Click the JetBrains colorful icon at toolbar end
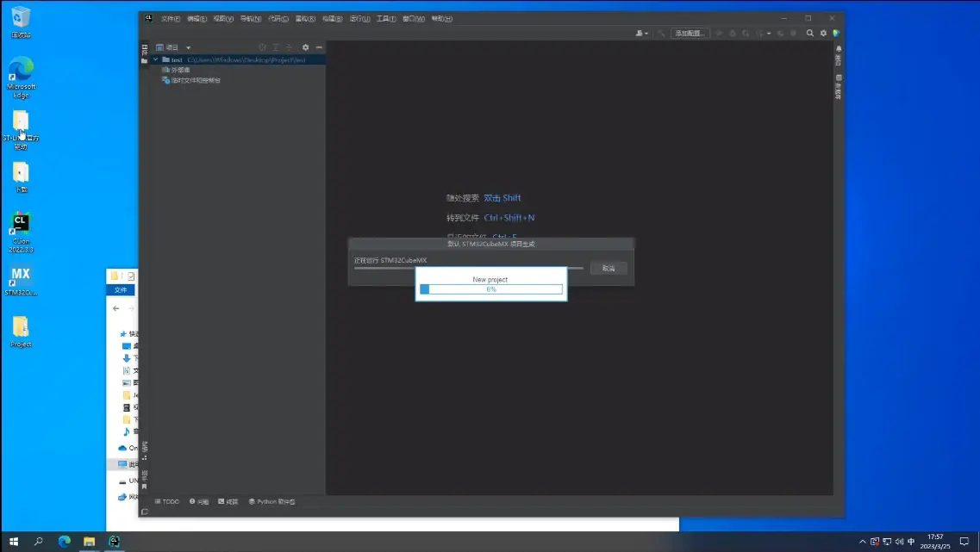 pyautogui.click(x=836, y=33)
